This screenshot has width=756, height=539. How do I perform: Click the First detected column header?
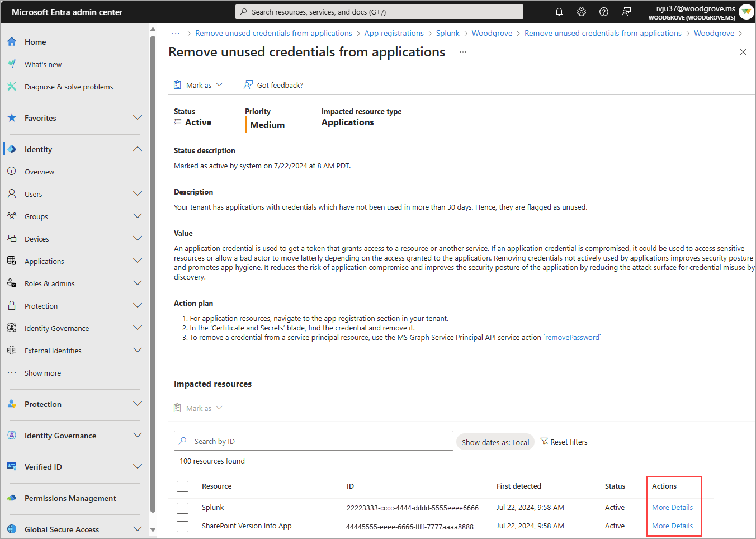[x=519, y=486]
